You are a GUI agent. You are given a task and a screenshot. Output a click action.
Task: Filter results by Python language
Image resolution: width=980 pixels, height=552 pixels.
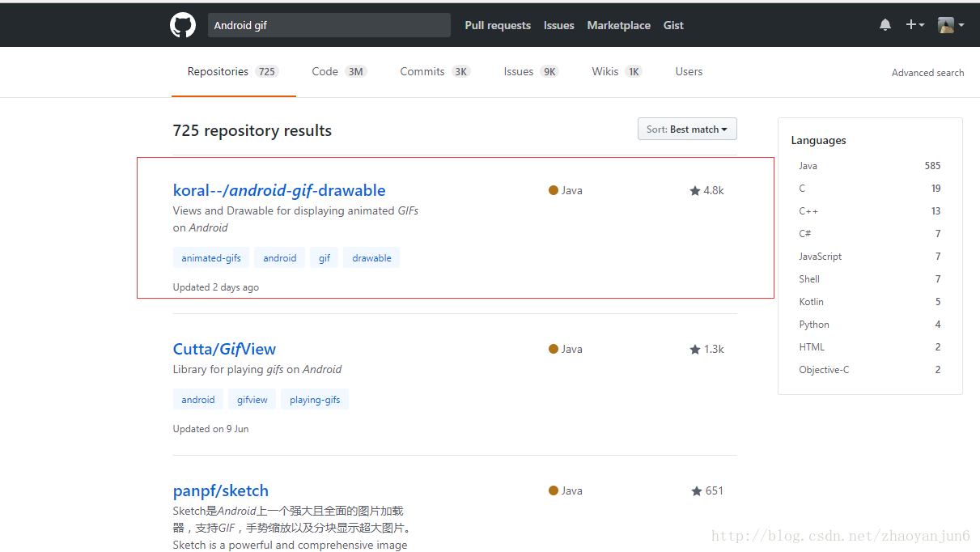click(870, 325)
